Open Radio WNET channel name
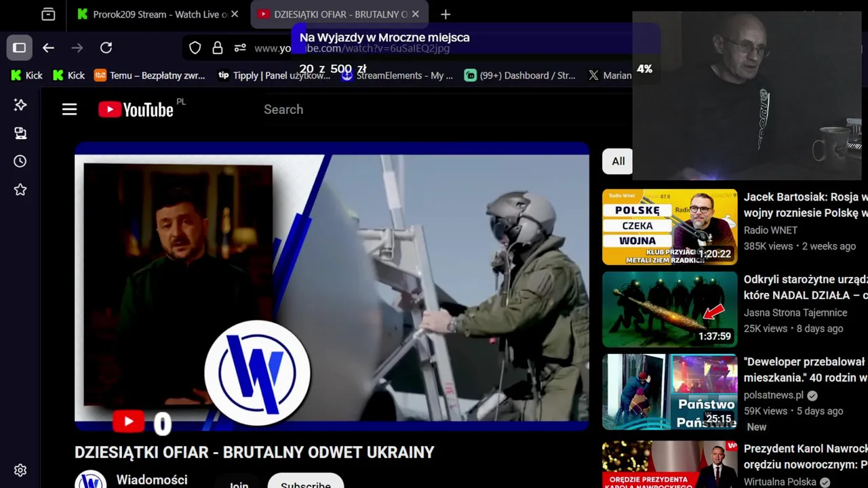Viewport: 868px width, 488px height. 770,230
